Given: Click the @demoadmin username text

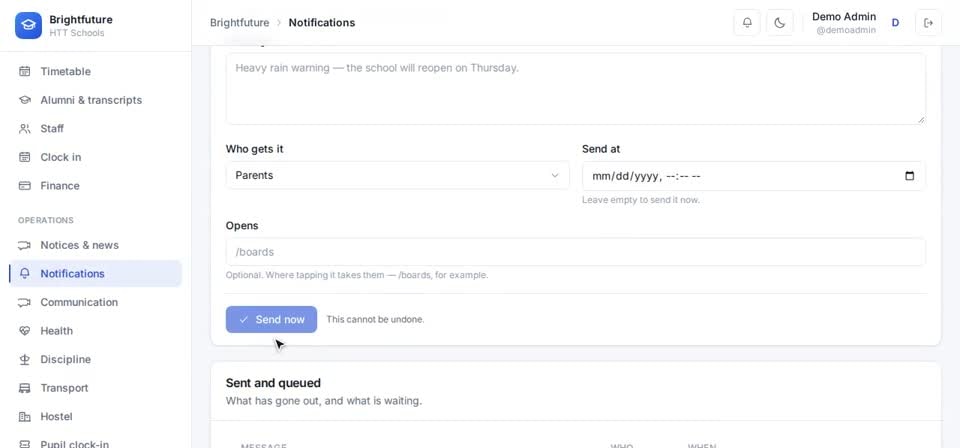Looking at the screenshot, I should pos(846,30).
